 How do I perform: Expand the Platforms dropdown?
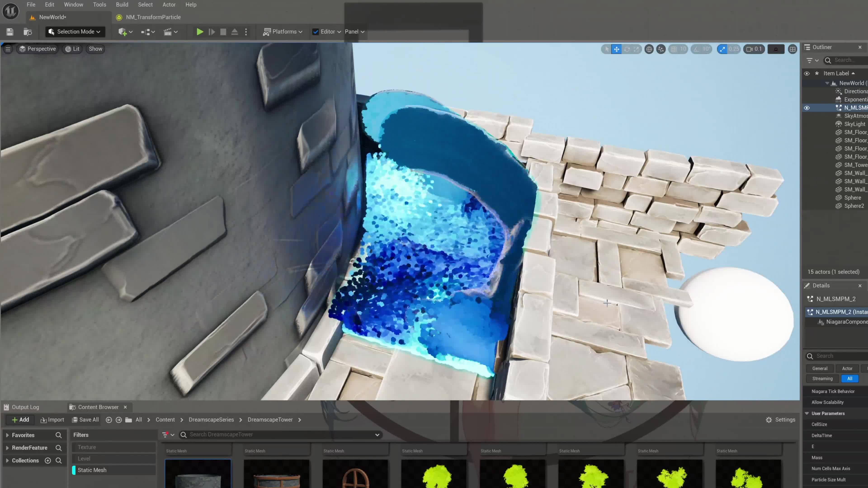[x=283, y=32]
